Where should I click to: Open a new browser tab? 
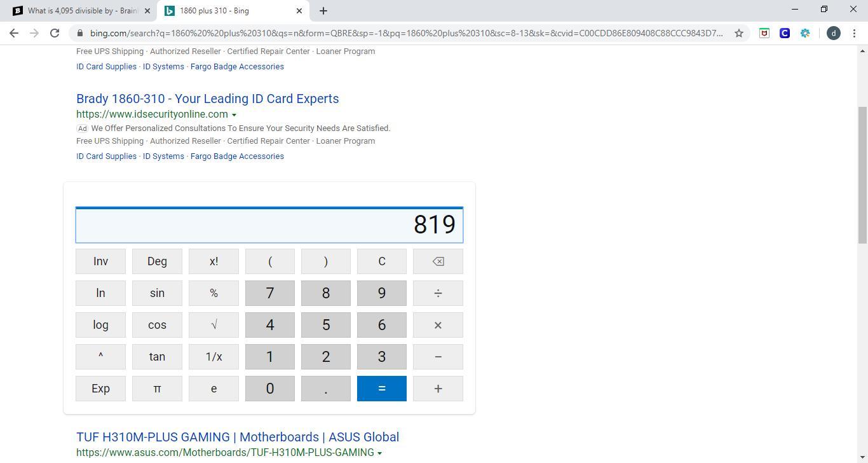[323, 11]
